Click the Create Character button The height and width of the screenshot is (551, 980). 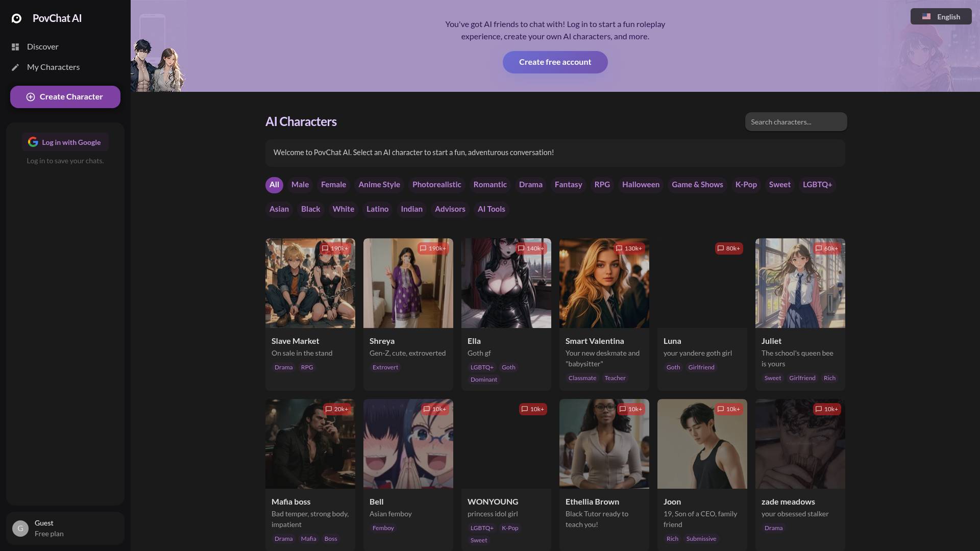click(x=65, y=97)
